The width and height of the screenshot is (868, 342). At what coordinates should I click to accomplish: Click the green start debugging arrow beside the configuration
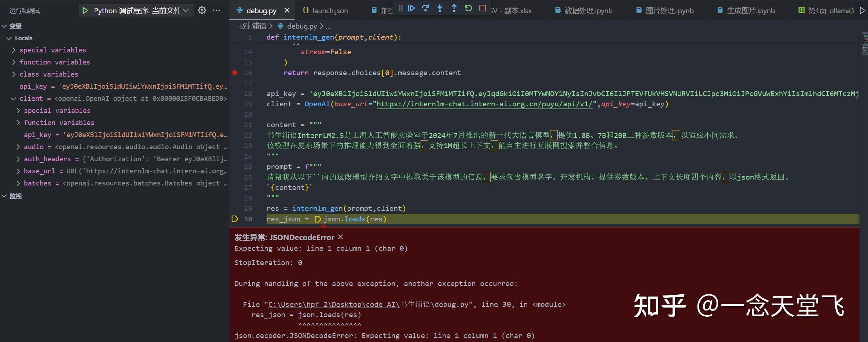tap(85, 10)
